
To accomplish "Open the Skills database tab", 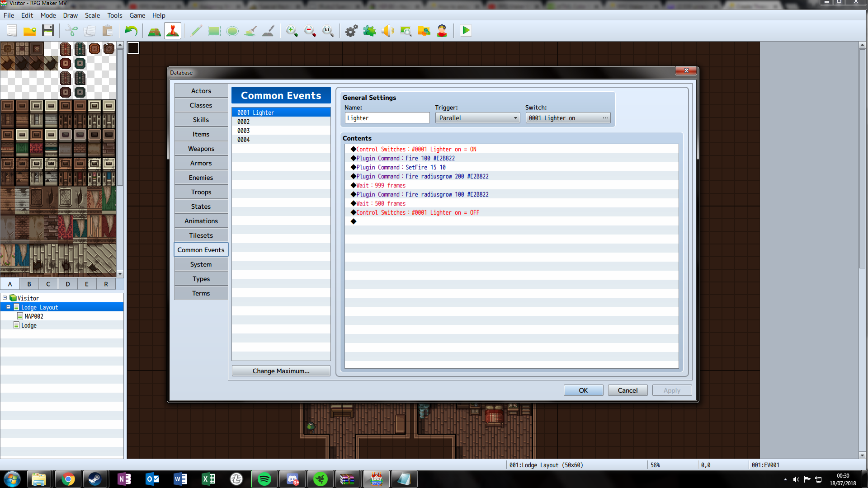I will click(x=201, y=120).
